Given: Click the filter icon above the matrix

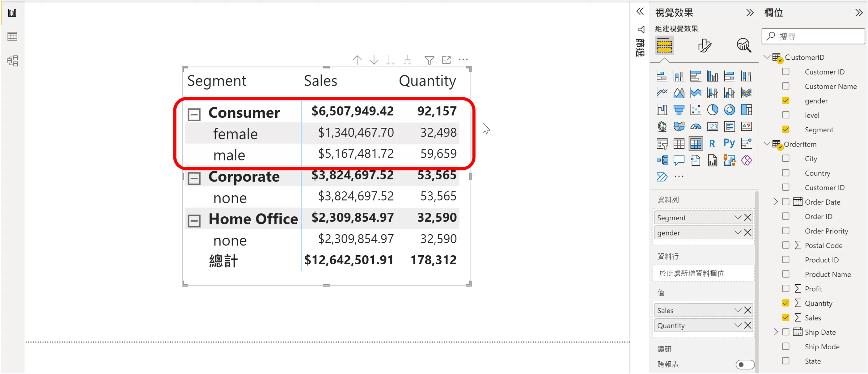Looking at the screenshot, I should (x=429, y=60).
